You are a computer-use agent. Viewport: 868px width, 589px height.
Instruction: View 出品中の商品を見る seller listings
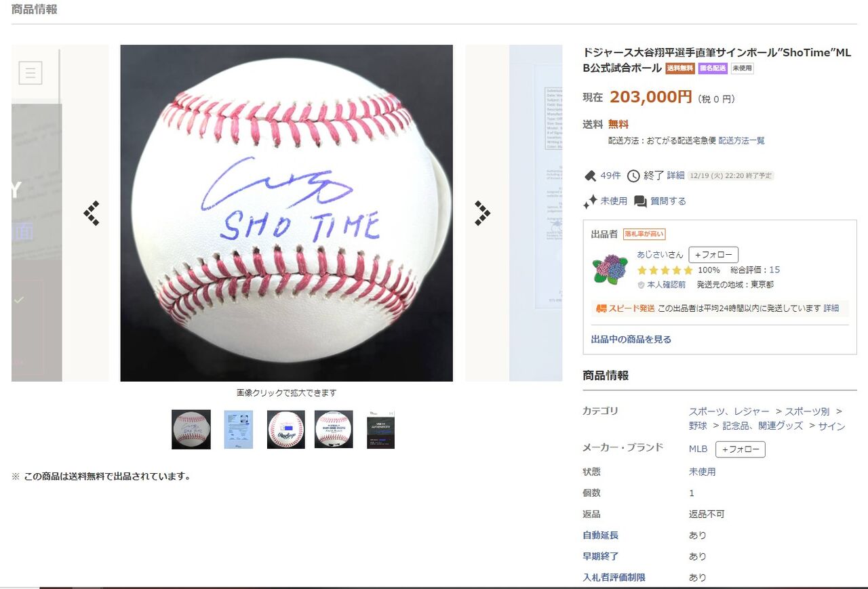click(x=631, y=340)
